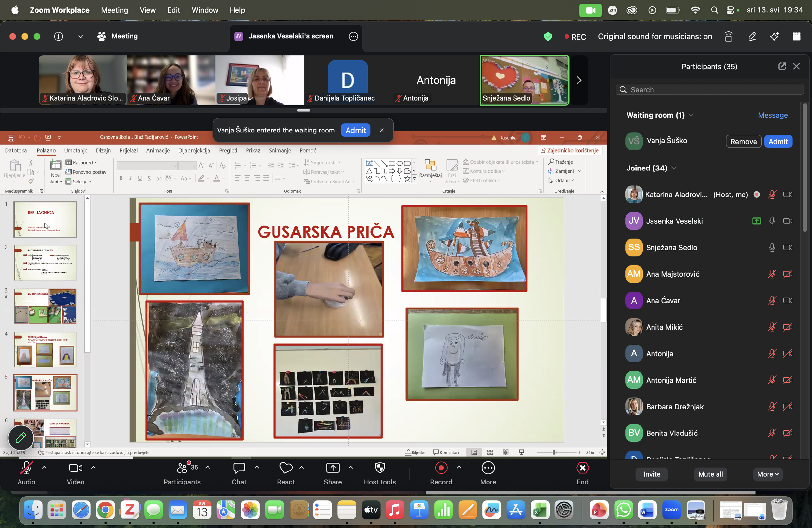Expand audio options caret

[x=44, y=467]
